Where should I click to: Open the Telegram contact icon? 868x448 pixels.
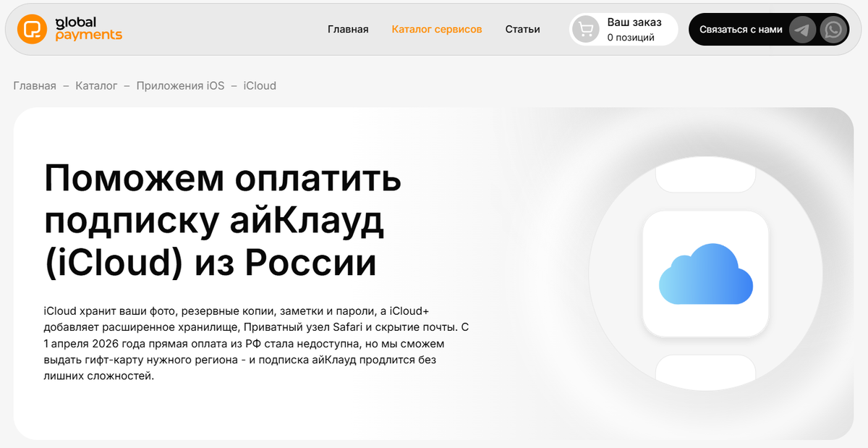coord(802,30)
